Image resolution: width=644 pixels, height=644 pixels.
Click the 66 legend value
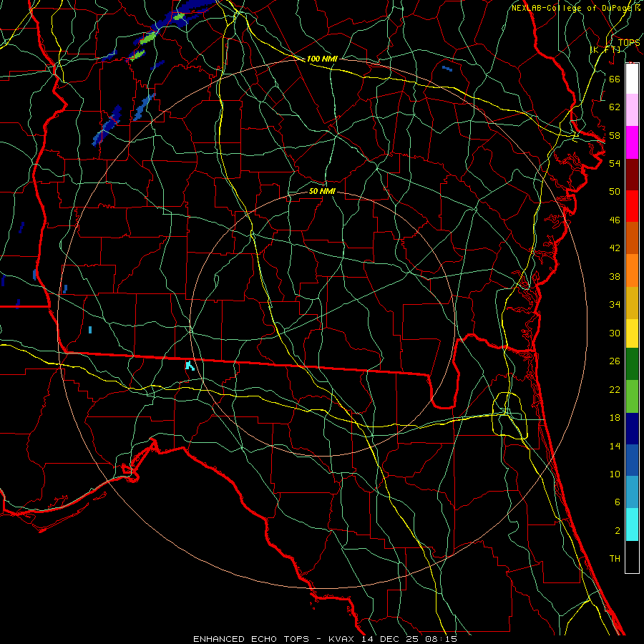(615, 79)
